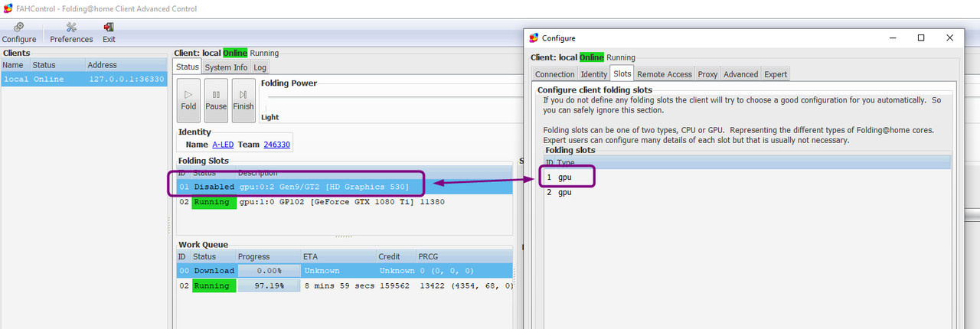Viewport: 980px width, 329px height.
Task: Click the 8 mins 59 secs ETA
Action: point(338,286)
